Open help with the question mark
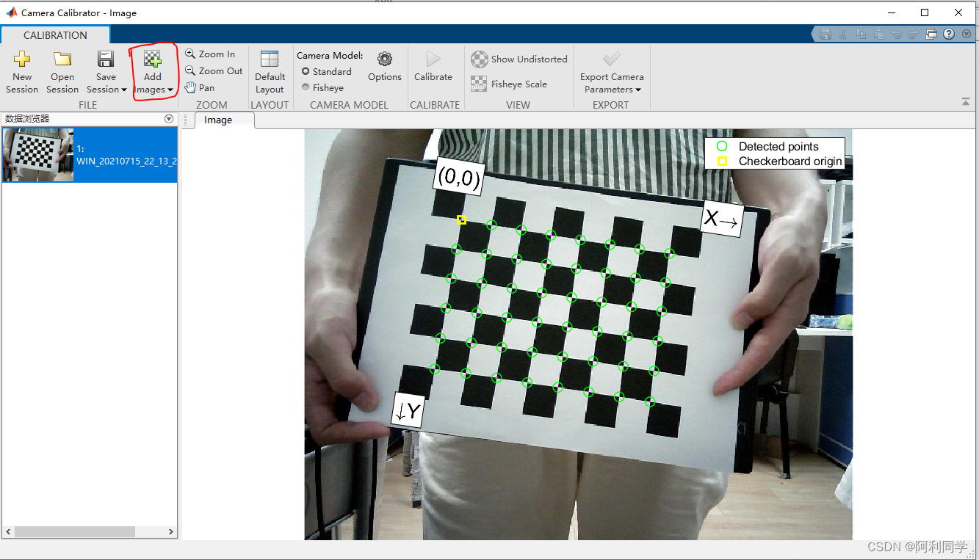The image size is (979, 560). click(949, 34)
